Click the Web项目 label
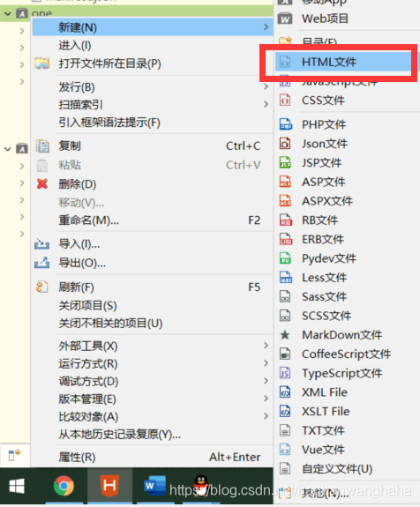Viewport: 420px width, 507px height. point(326,19)
